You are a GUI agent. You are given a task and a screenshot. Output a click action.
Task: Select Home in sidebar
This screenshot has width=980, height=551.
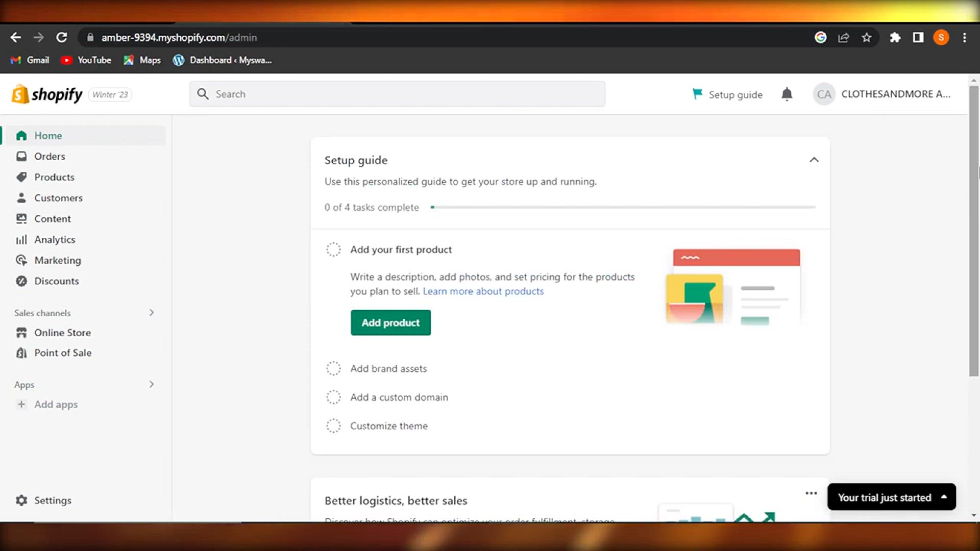84,135
